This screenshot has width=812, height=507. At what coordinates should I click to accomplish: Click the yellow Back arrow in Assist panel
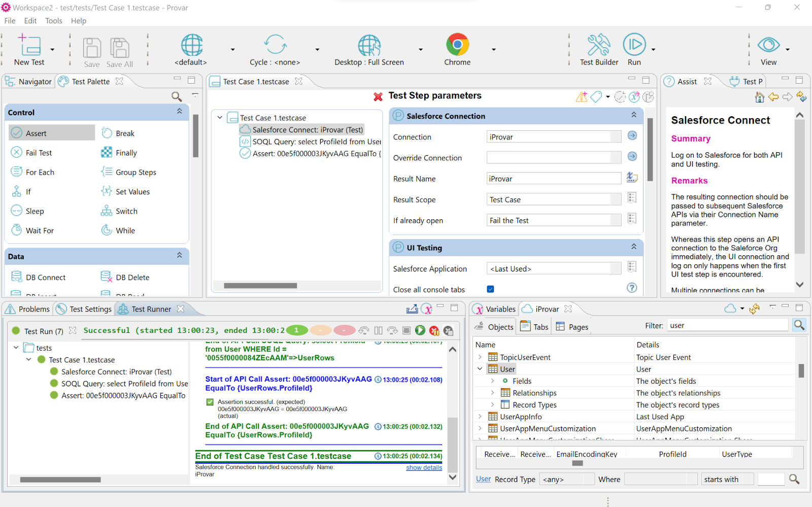tap(773, 96)
